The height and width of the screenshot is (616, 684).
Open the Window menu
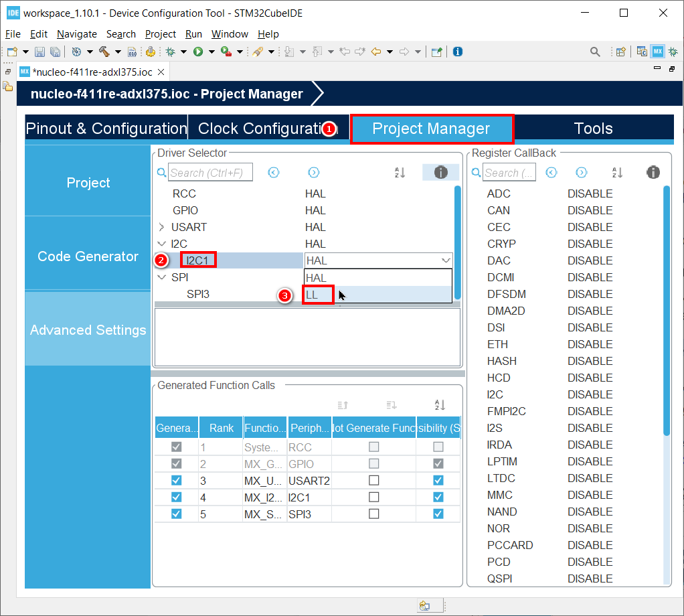click(x=230, y=34)
